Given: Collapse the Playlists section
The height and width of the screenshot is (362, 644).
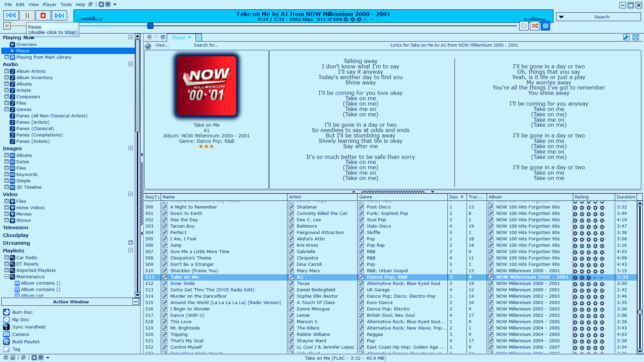Looking at the screenshot, I should (130, 250).
